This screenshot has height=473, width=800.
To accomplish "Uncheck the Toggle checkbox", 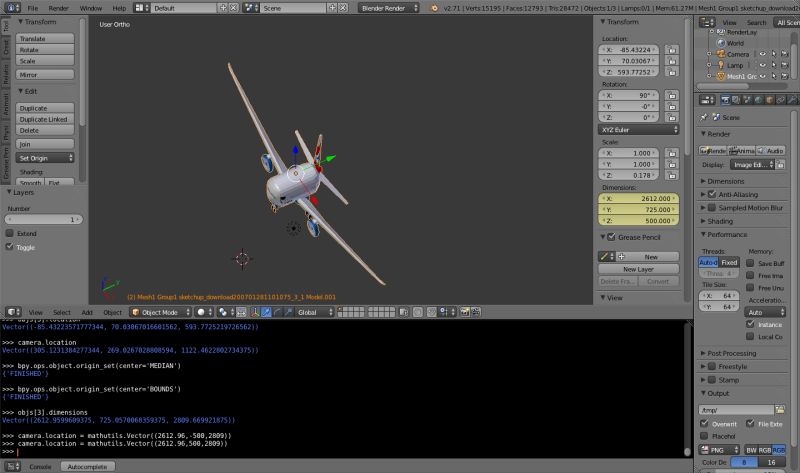I will [x=10, y=247].
